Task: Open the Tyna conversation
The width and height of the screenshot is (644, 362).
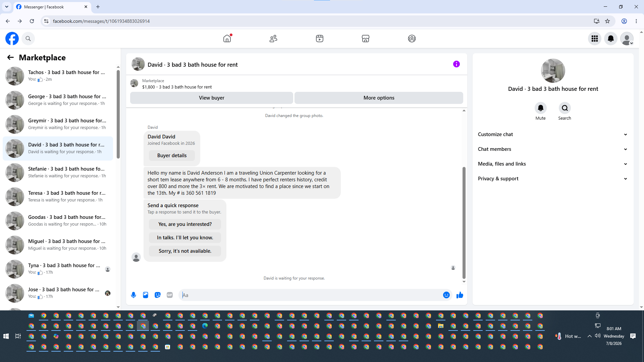Action: click(58, 269)
